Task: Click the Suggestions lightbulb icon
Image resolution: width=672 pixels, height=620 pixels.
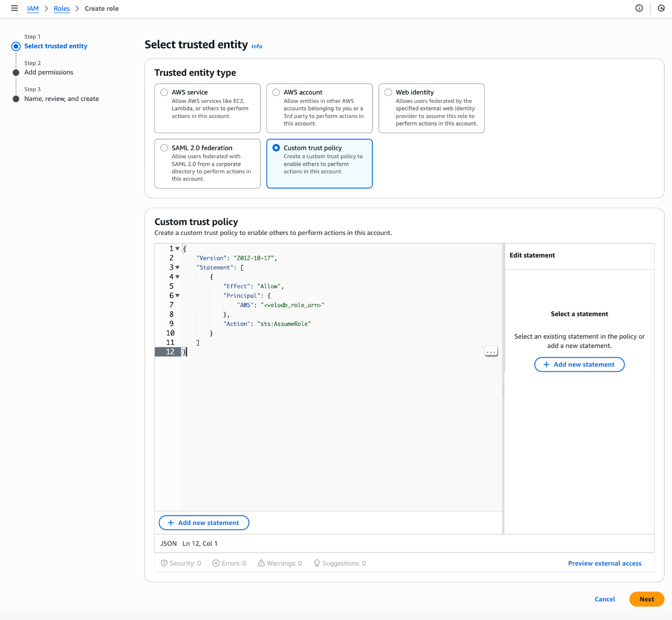Action: click(317, 563)
